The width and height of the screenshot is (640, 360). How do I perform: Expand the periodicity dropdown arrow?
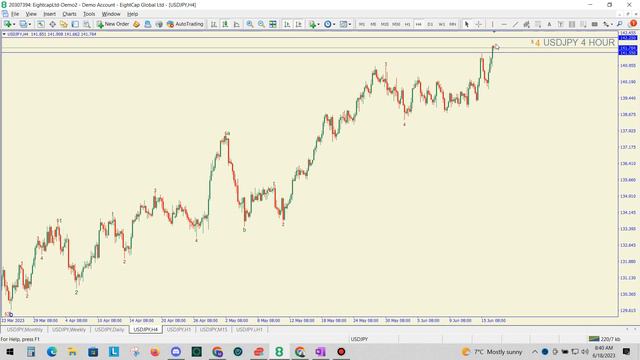point(334,24)
